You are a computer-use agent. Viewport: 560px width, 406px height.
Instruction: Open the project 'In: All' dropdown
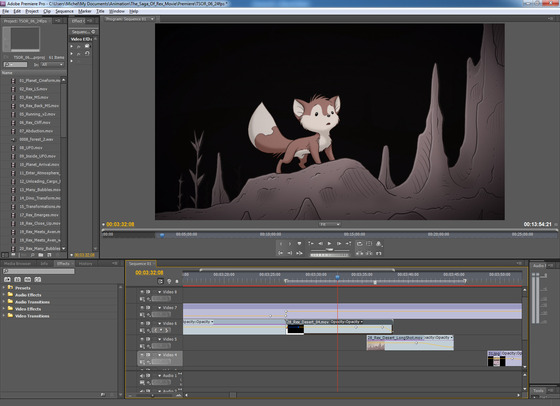pyautogui.click(x=52, y=65)
